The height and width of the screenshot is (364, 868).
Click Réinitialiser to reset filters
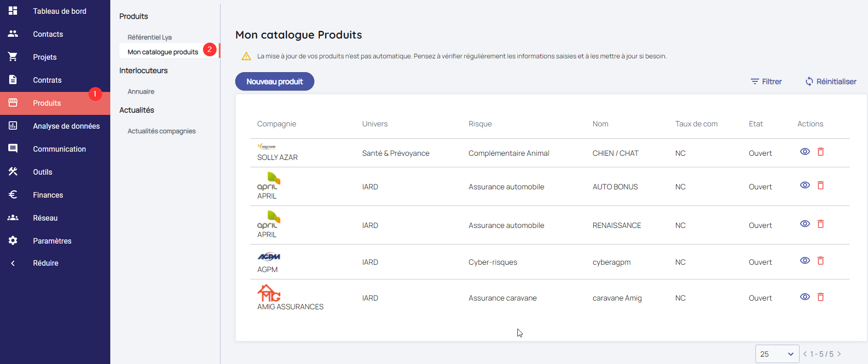[831, 81]
